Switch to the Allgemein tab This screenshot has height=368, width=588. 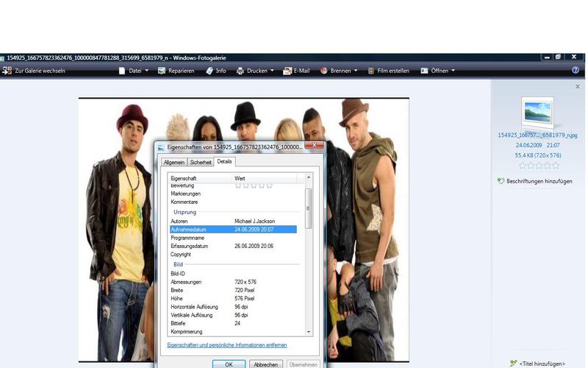(x=174, y=162)
